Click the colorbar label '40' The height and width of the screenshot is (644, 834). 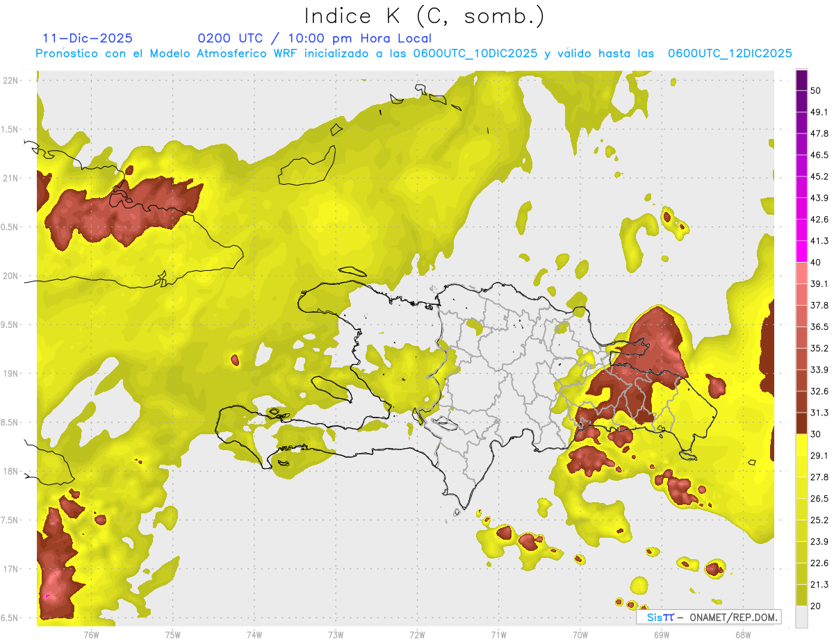(x=815, y=263)
